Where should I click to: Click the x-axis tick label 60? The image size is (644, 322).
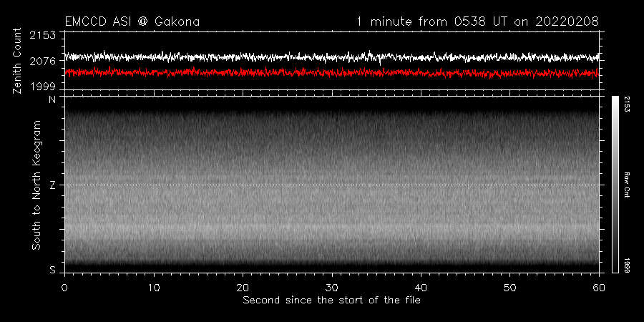pos(599,288)
